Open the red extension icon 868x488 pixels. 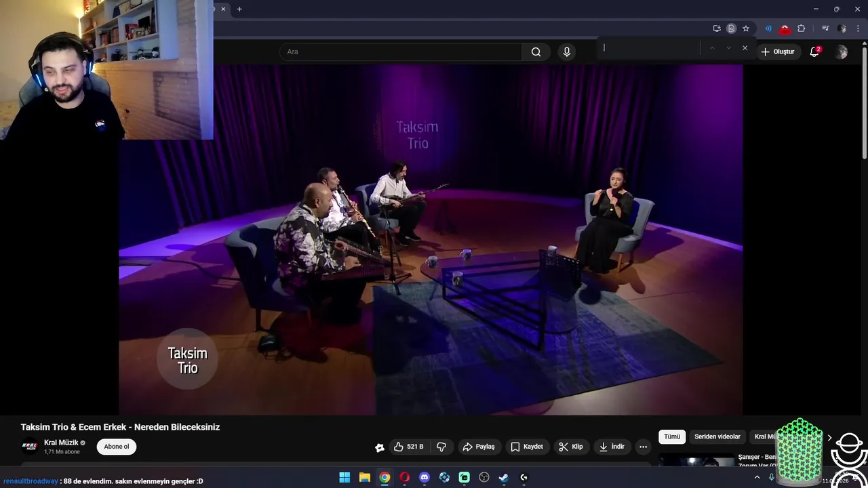(785, 28)
